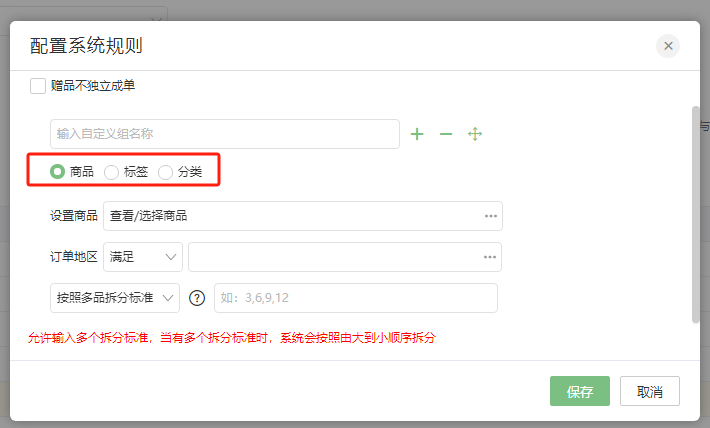The width and height of the screenshot is (710, 428).
Task: Click the 设置商品 label
Action: click(74, 216)
